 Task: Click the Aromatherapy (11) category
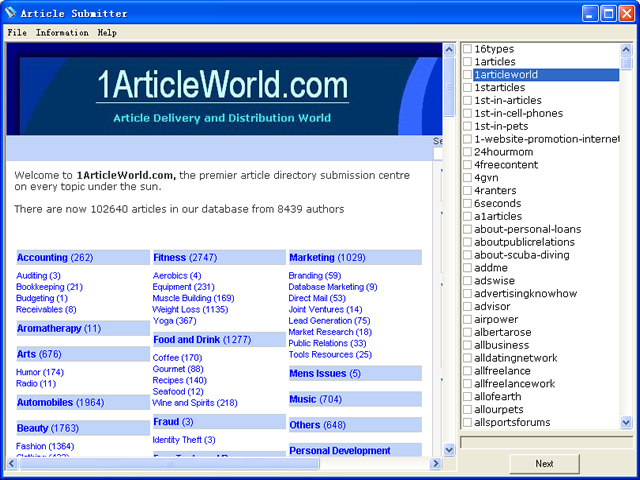coord(59,329)
